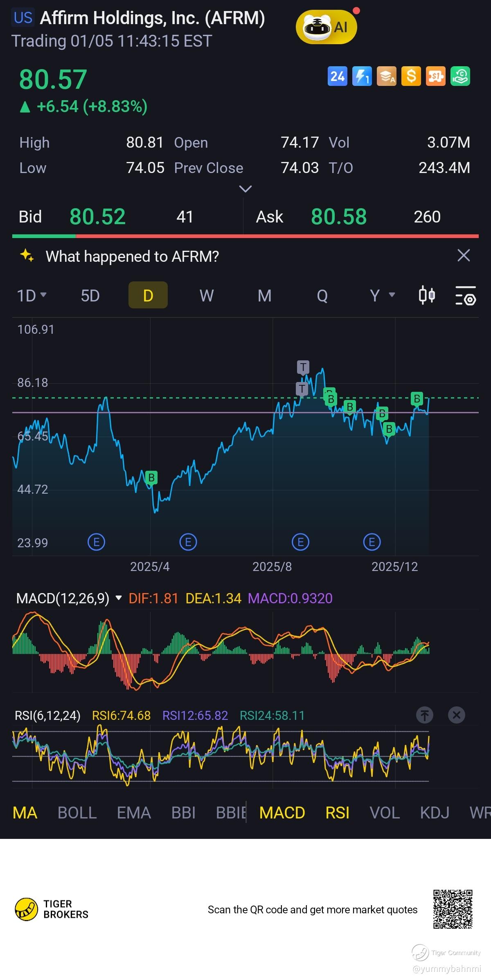Tap the earnings E marker before 2025/4

97,542
